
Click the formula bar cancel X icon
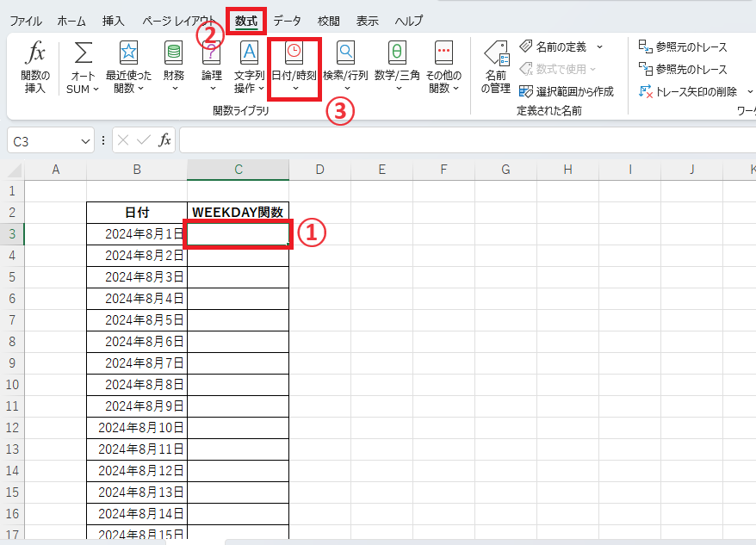point(123,140)
